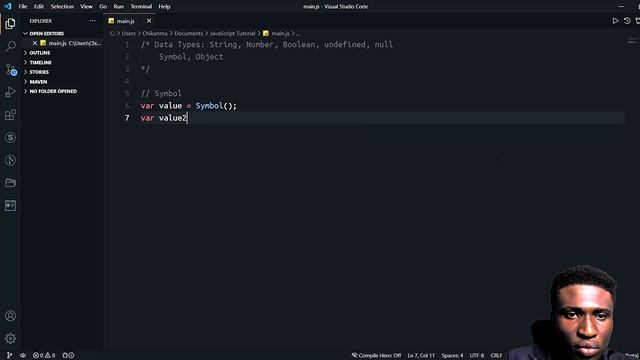The width and height of the screenshot is (640, 360).
Task: Open the View menu
Action: (86, 7)
